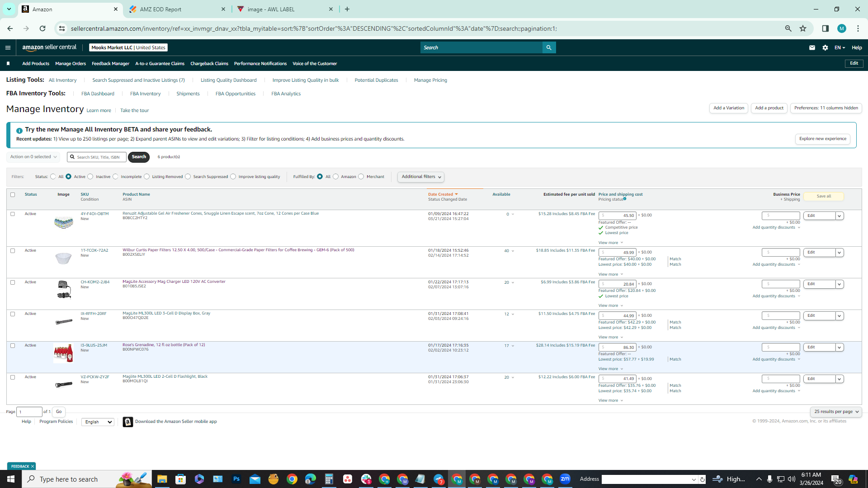This screenshot has width=868, height=488.
Task: Open the Edit dropdown arrow for the Renuzit row
Action: 840,216
